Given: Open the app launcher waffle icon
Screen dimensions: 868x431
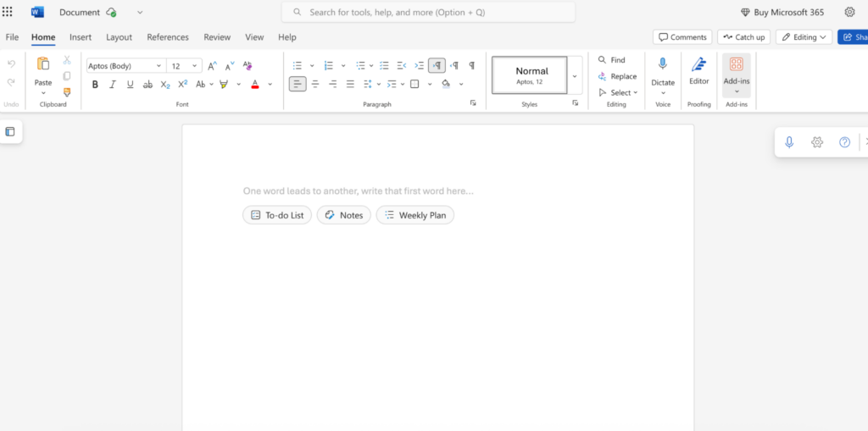Looking at the screenshot, I should [7, 12].
